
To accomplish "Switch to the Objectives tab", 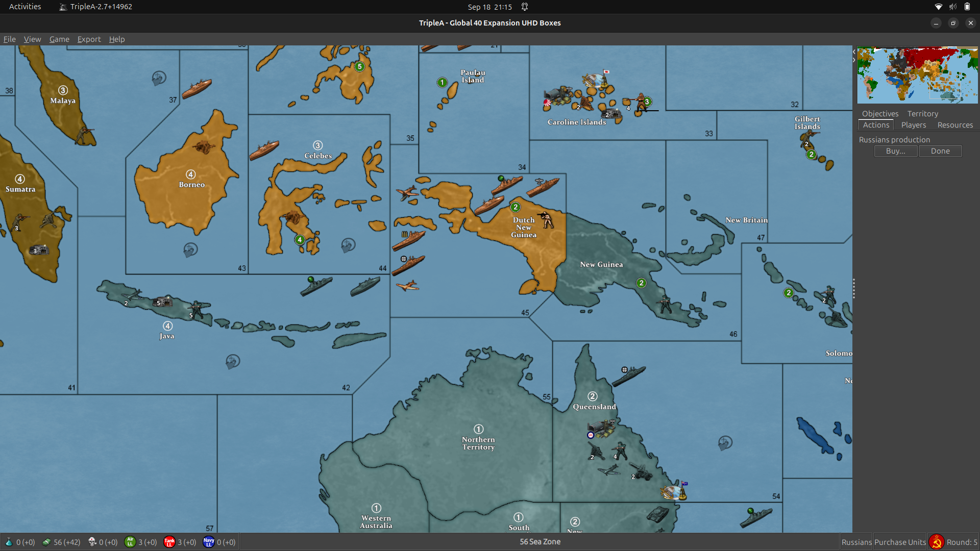I will (x=880, y=114).
